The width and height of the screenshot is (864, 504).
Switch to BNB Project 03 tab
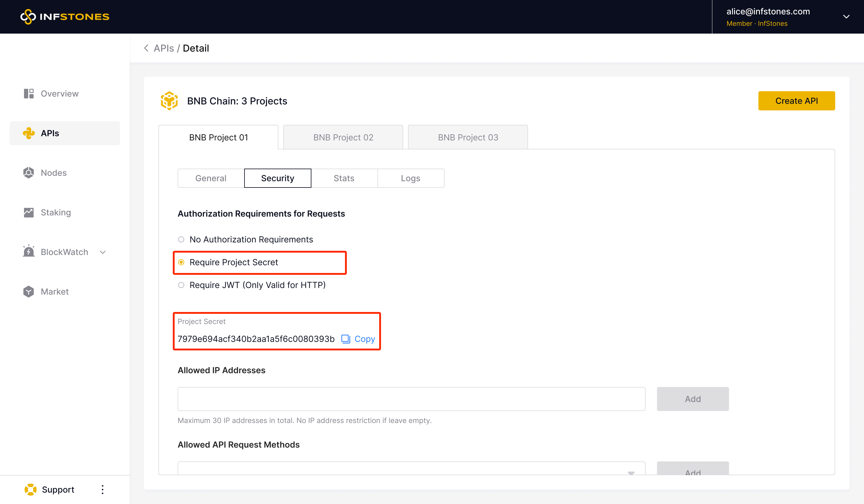coord(468,137)
